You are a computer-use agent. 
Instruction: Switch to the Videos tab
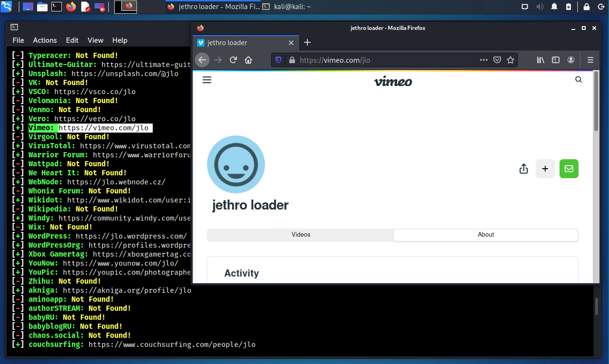[301, 235]
